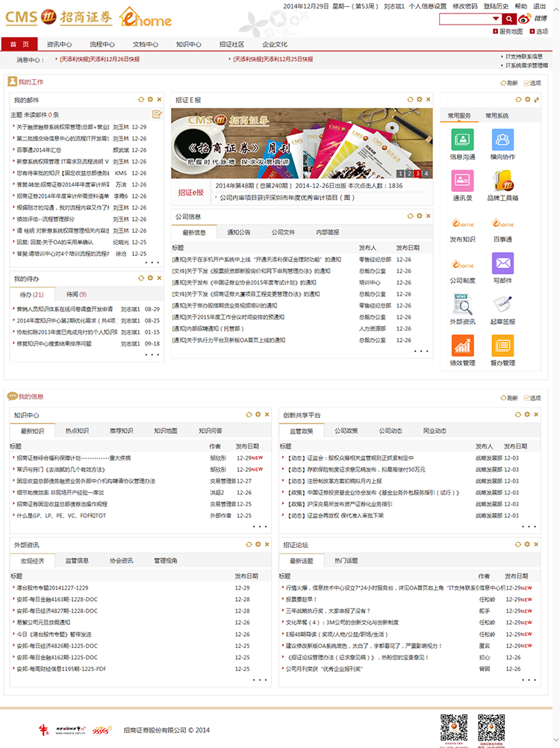Viewport: 560px width, 748px height.
Task: Show banner slide 4
Action: point(426,174)
